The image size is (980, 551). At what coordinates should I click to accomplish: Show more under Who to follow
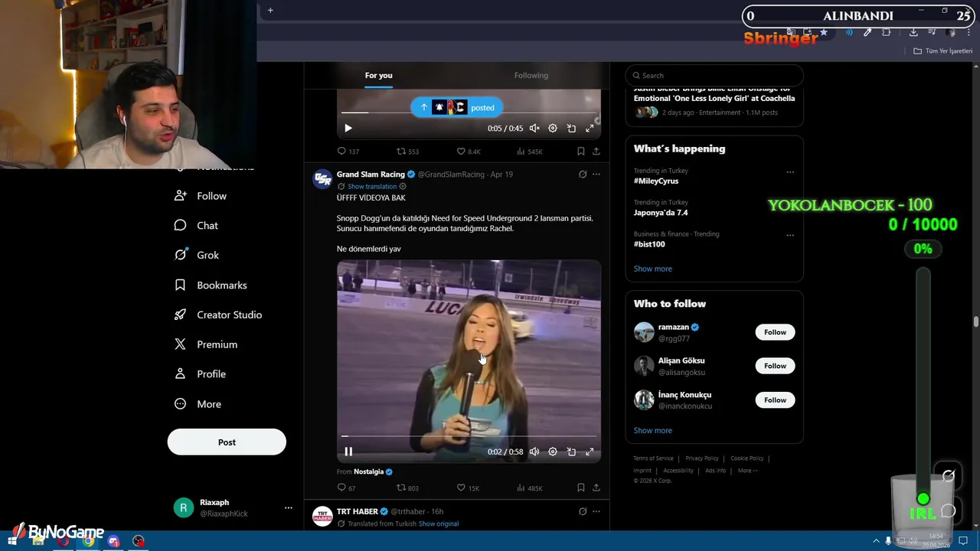point(653,431)
